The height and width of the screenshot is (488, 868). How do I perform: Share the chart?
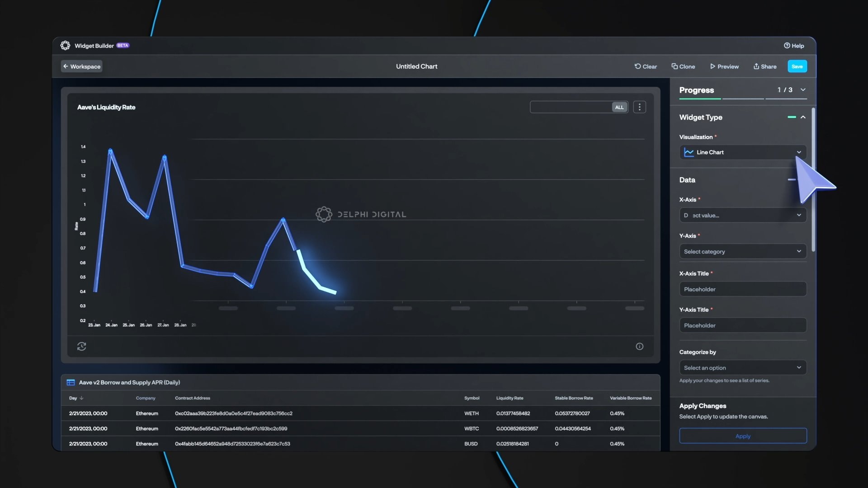click(x=765, y=66)
